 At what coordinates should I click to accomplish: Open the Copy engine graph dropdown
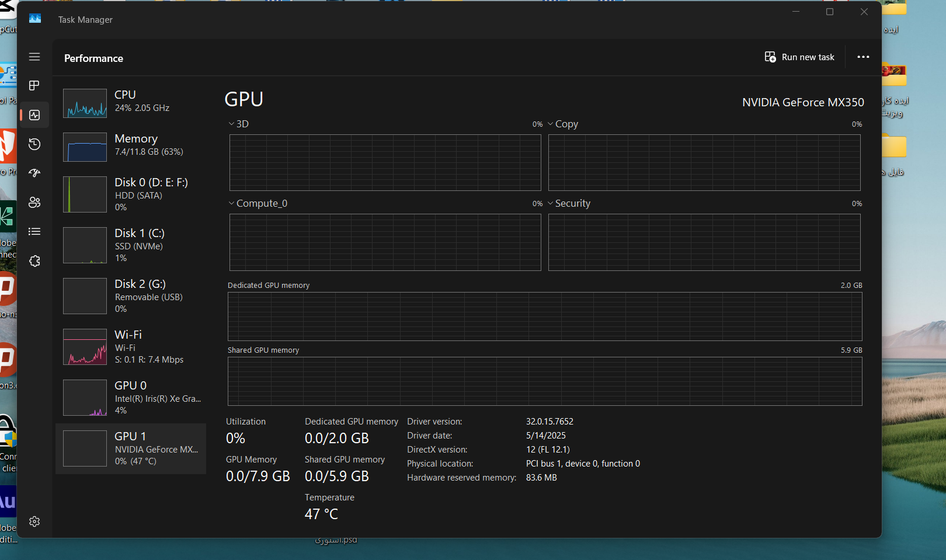click(x=562, y=124)
